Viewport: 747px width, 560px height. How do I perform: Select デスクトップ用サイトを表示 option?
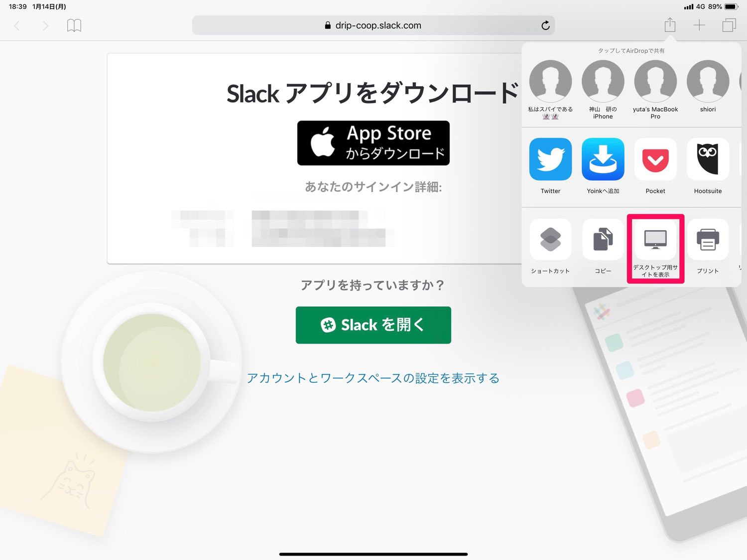655,248
